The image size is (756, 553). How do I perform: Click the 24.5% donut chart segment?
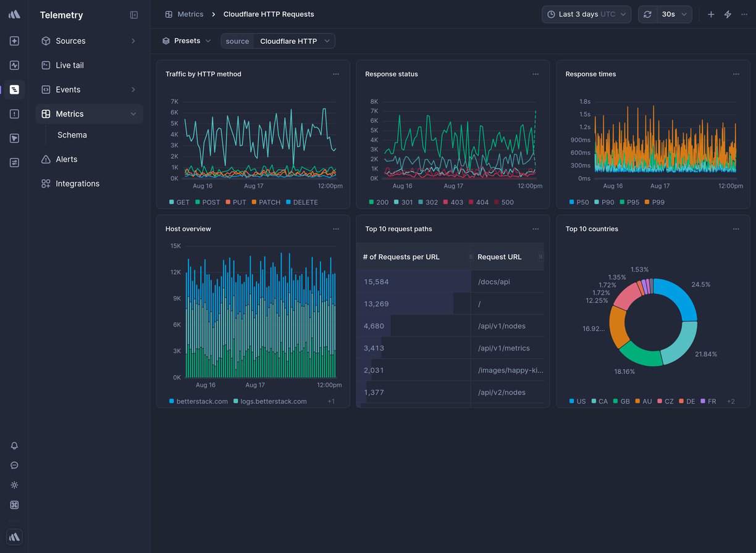pos(679,295)
